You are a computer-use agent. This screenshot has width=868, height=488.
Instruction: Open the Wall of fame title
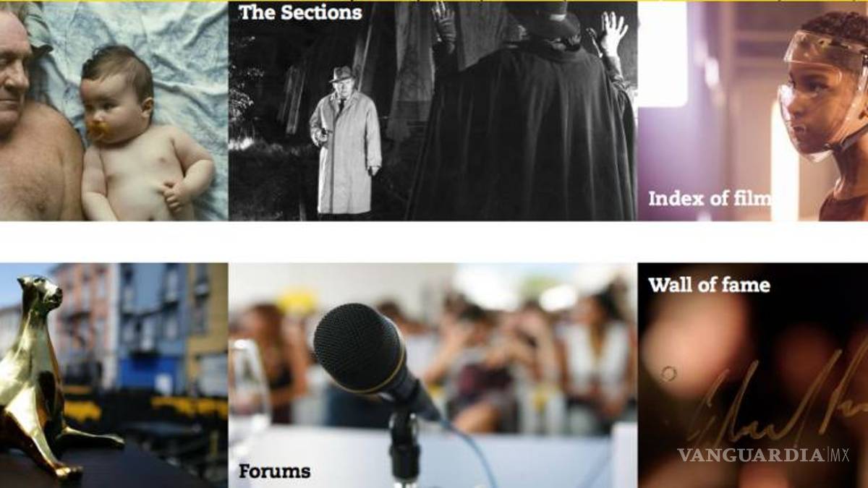709,285
